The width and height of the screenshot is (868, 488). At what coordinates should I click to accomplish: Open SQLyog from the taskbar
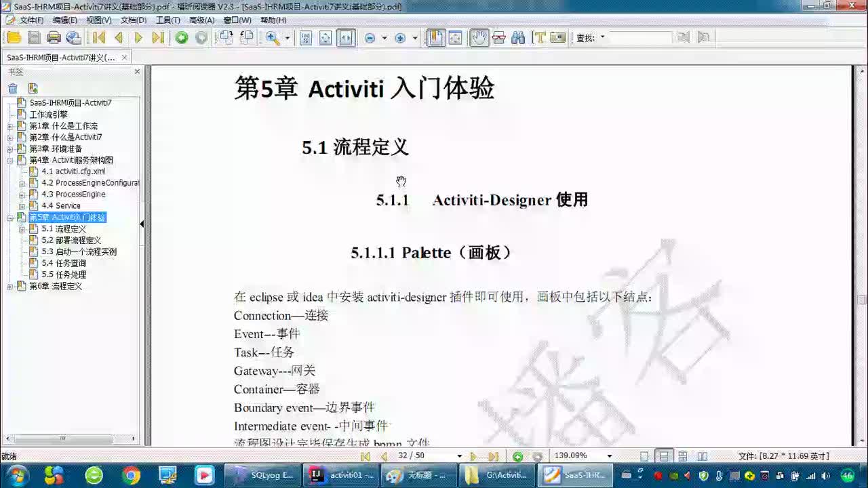click(x=262, y=475)
